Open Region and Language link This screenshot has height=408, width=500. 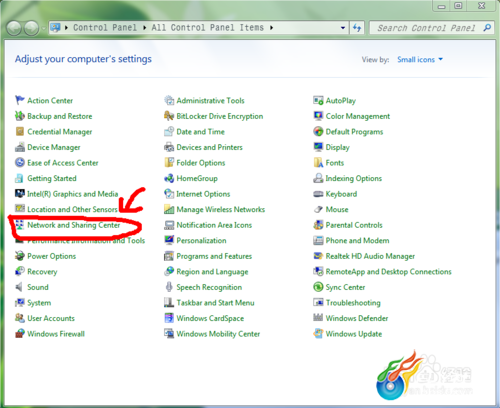coord(212,272)
